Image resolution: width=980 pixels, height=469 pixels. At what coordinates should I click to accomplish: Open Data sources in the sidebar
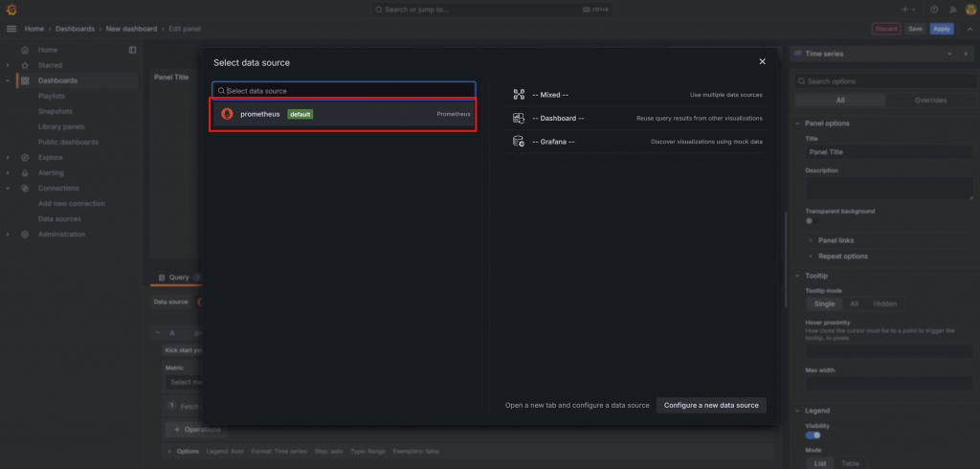pos(59,219)
